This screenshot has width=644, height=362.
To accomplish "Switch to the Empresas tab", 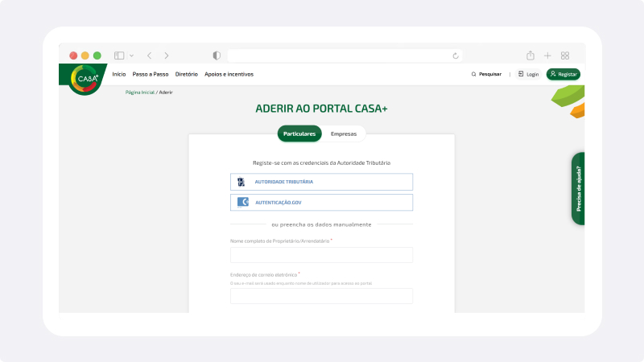I will [x=344, y=134].
